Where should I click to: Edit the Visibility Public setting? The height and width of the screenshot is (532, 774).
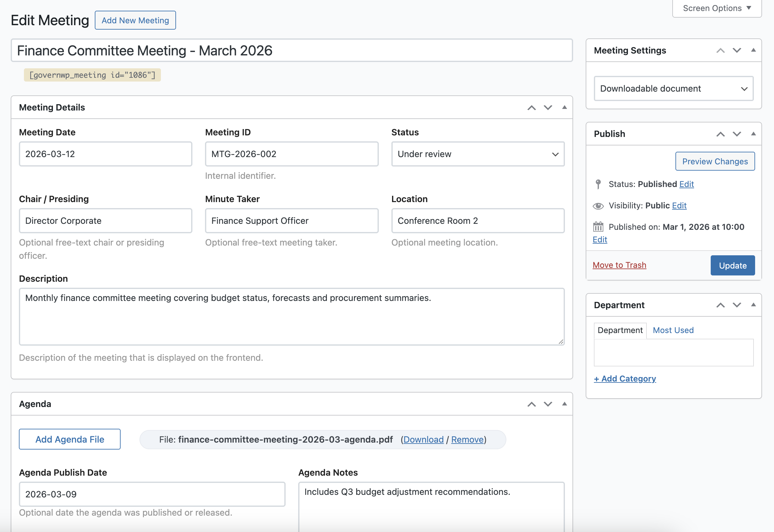(x=679, y=206)
